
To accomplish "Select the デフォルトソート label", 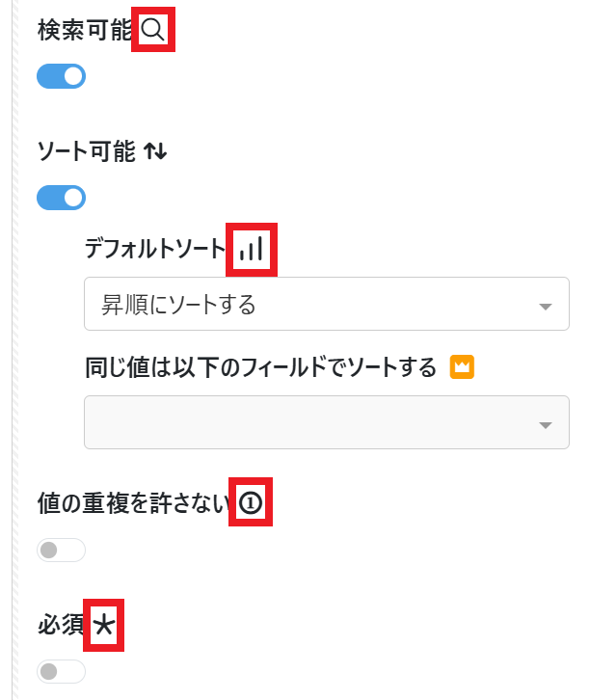I will [x=154, y=250].
